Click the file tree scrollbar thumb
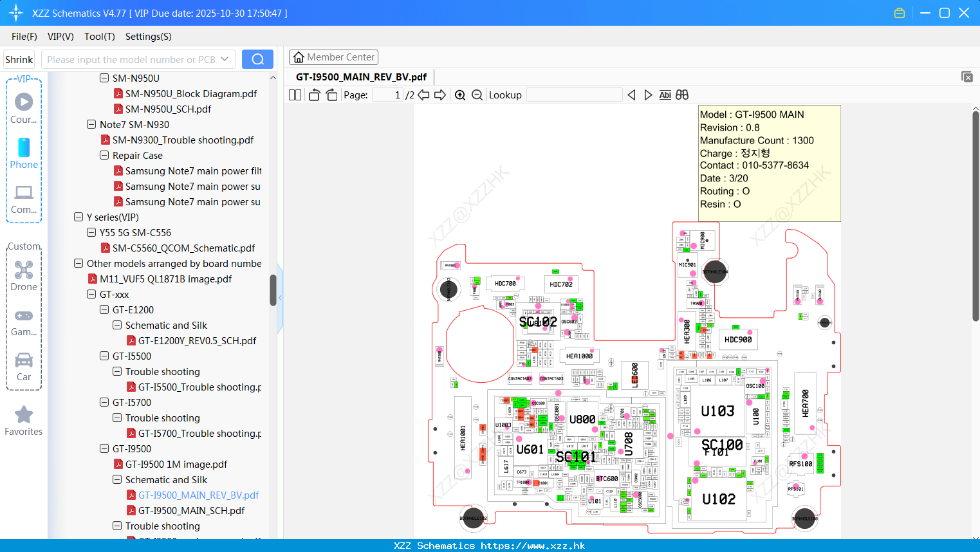The height and width of the screenshot is (552, 980). 273,290
